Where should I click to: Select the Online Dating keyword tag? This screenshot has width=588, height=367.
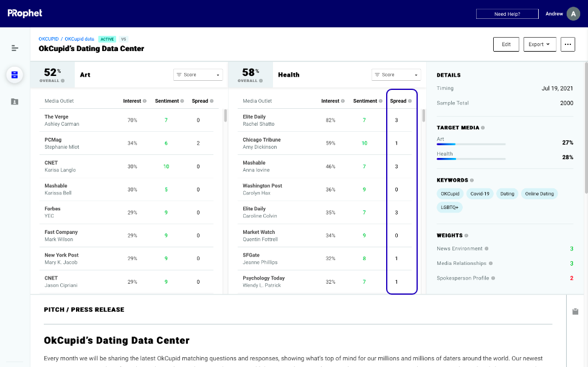[539, 194]
